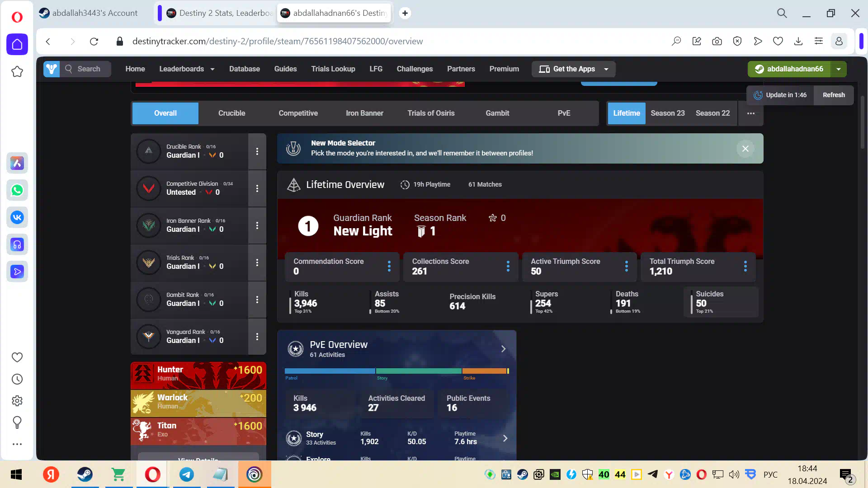Click the Opera search tabs magnifier
The width and height of the screenshot is (868, 488).
[x=782, y=13]
